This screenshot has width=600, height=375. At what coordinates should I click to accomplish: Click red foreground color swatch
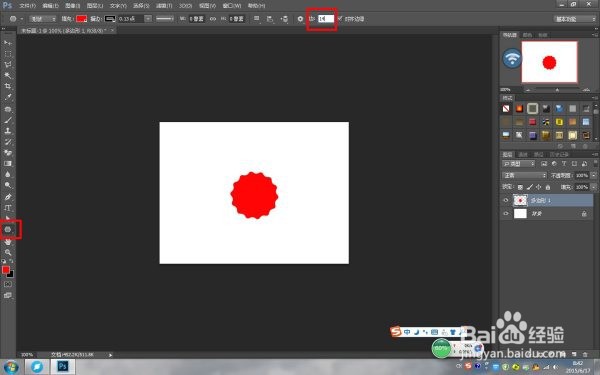click(x=6, y=270)
